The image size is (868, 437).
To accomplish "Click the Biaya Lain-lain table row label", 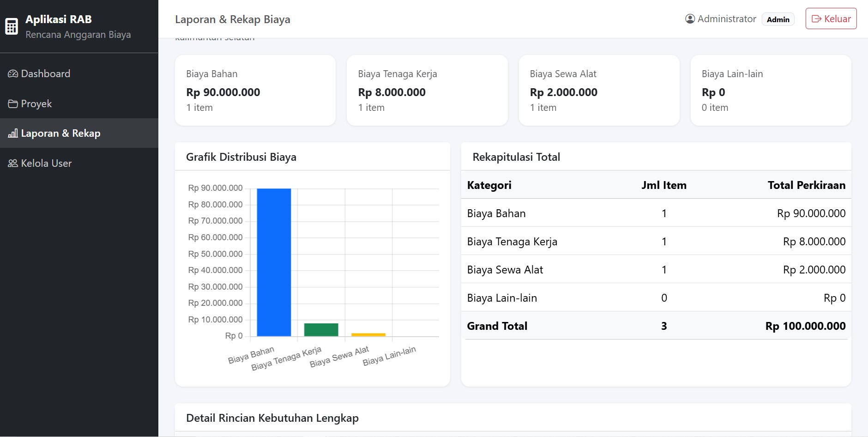I will pyautogui.click(x=502, y=298).
